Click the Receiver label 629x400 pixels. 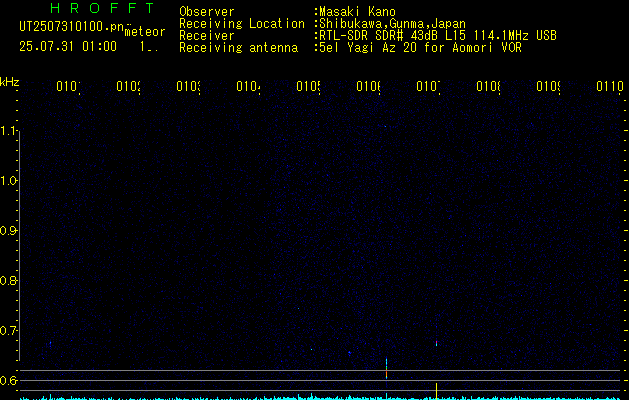coord(207,36)
